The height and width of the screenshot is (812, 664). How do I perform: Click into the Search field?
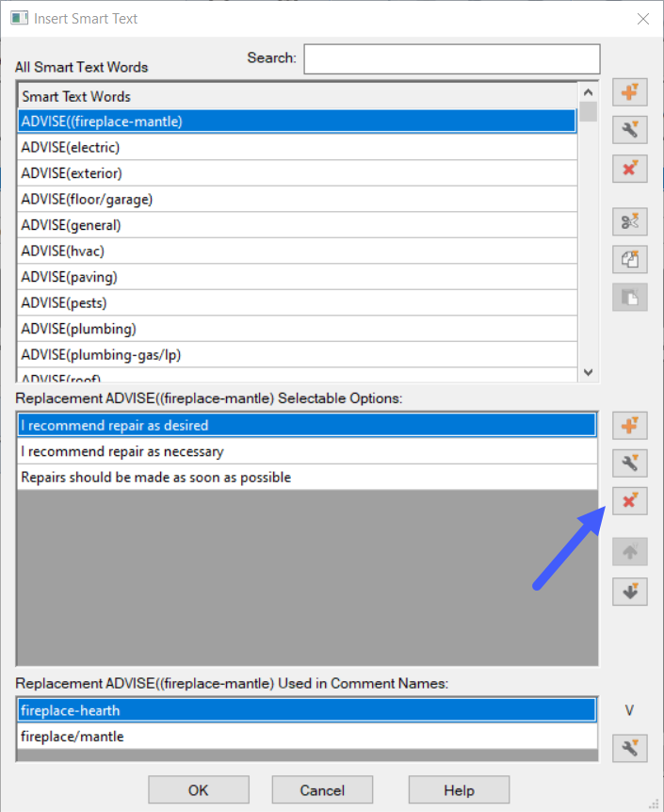coord(451,58)
